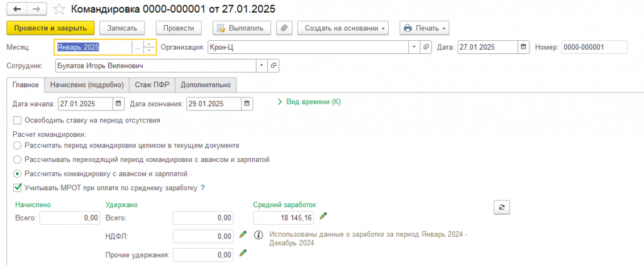Edit НДФЛ with pencil icon

point(243,234)
